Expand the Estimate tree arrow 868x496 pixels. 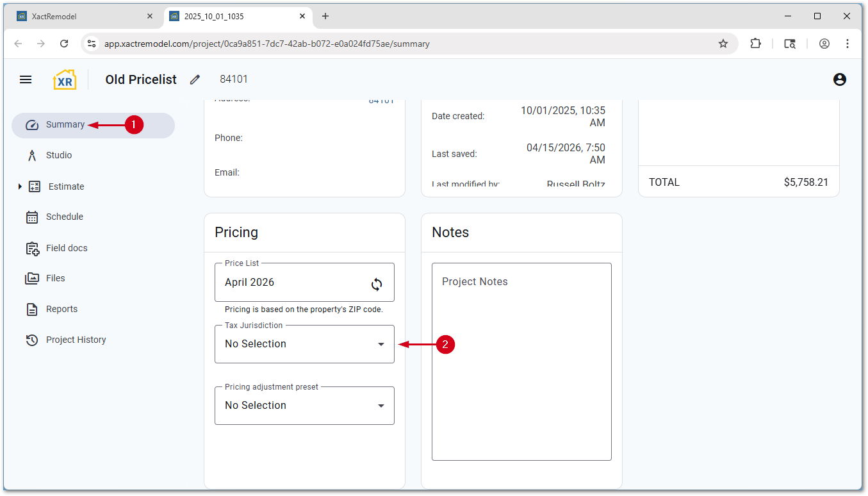coord(20,186)
